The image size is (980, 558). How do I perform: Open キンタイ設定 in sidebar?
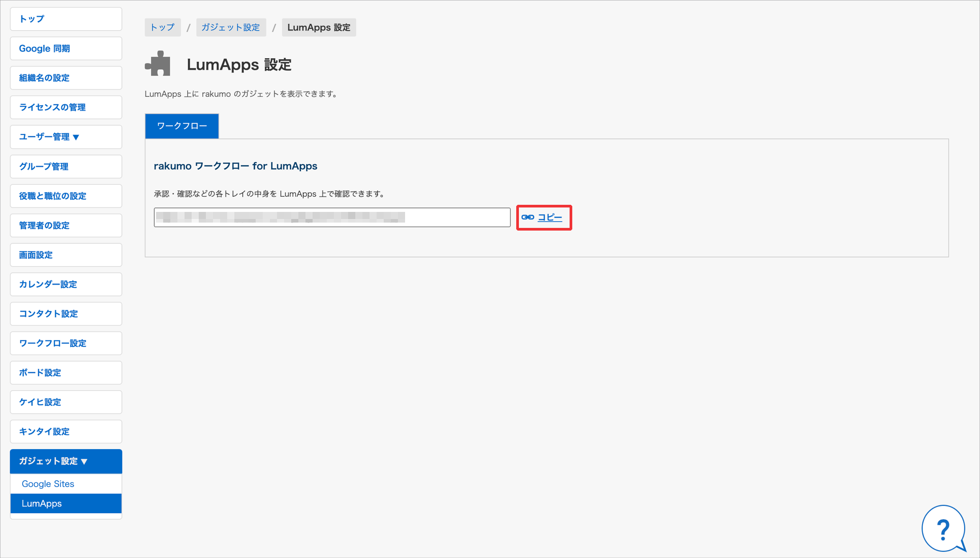pos(66,431)
